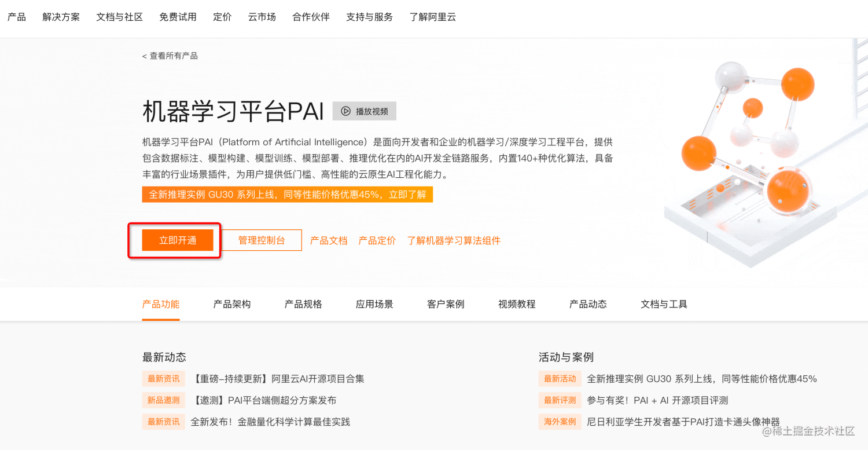
Task: Go to 免费试用 in the navigation
Action: click(178, 17)
